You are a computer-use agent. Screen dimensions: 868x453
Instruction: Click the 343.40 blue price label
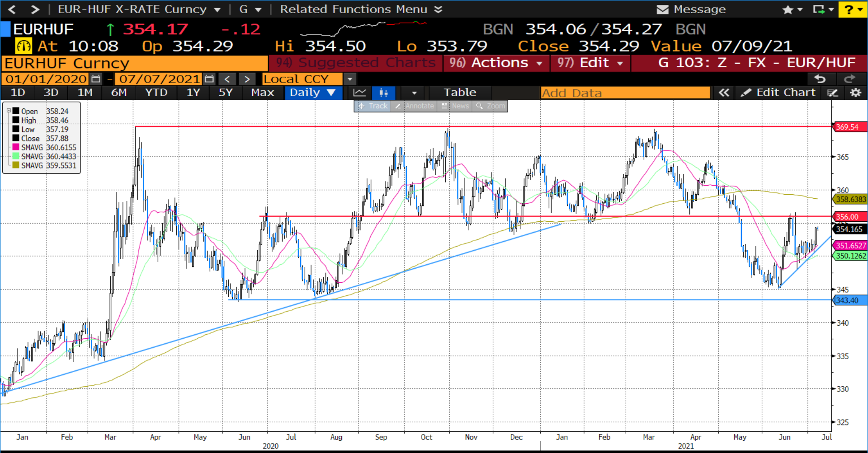(849, 300)
